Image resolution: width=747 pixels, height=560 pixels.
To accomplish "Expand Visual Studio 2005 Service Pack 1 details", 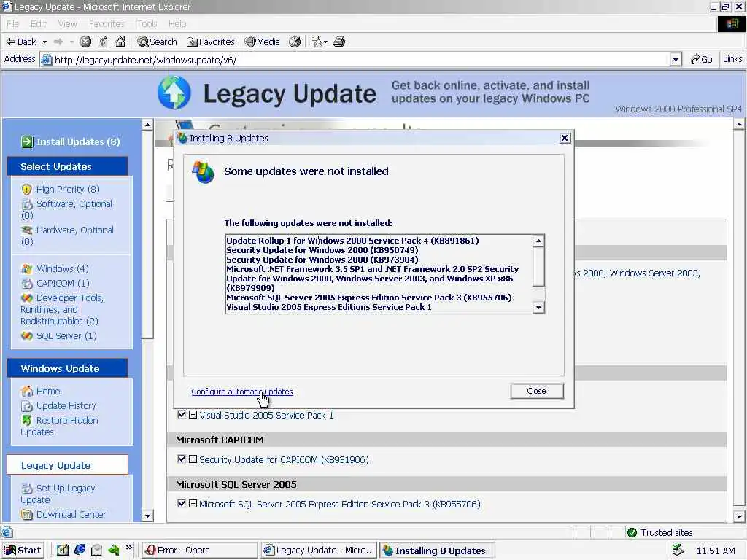I will [x=193, y=415].
